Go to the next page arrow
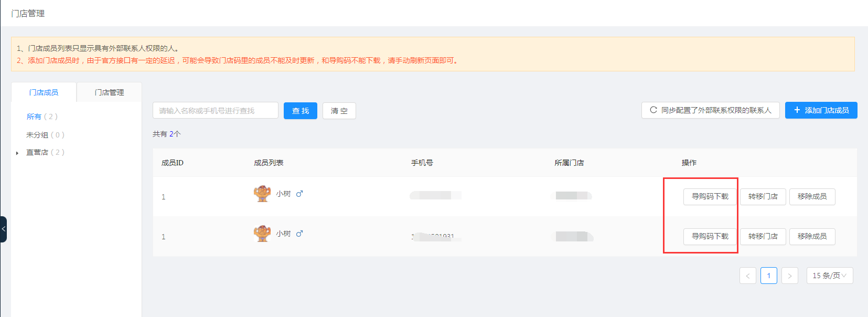The image size is (868, 317). click(x=790, y=276)
